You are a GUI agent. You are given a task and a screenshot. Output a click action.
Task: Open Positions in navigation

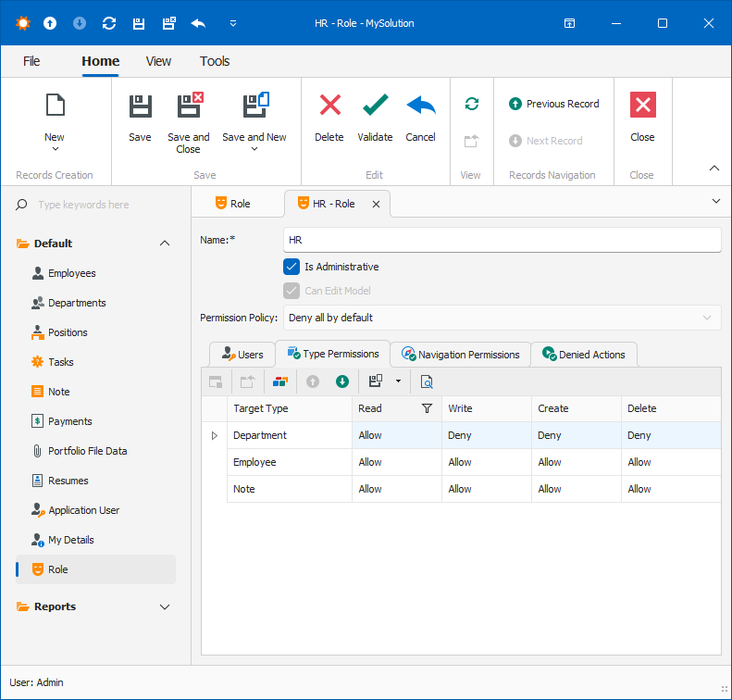tap(59, 332)
